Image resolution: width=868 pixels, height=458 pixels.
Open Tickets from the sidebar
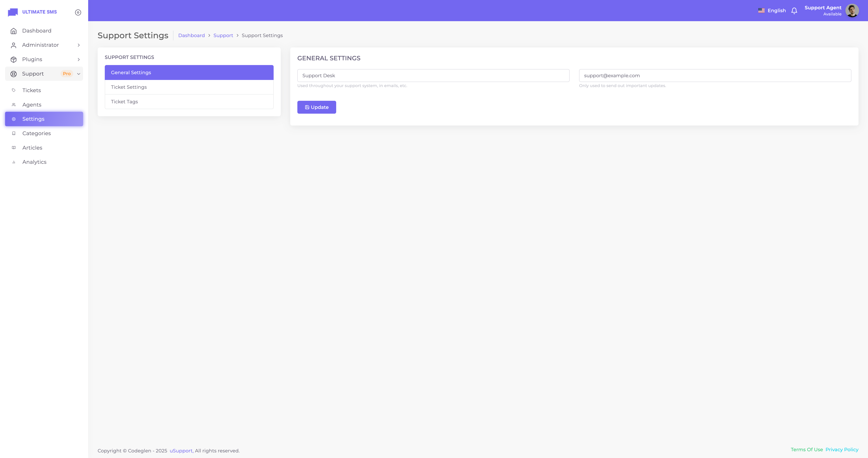point(31,90)
